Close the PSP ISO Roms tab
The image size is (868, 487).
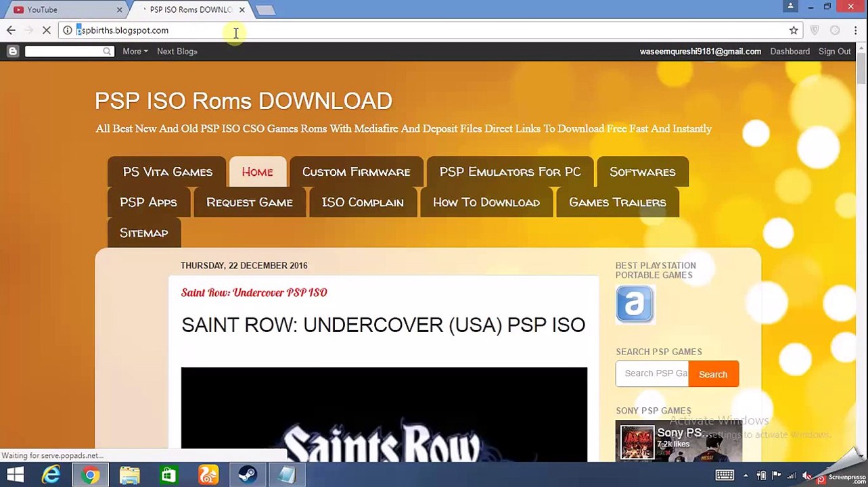pos(242,9)
